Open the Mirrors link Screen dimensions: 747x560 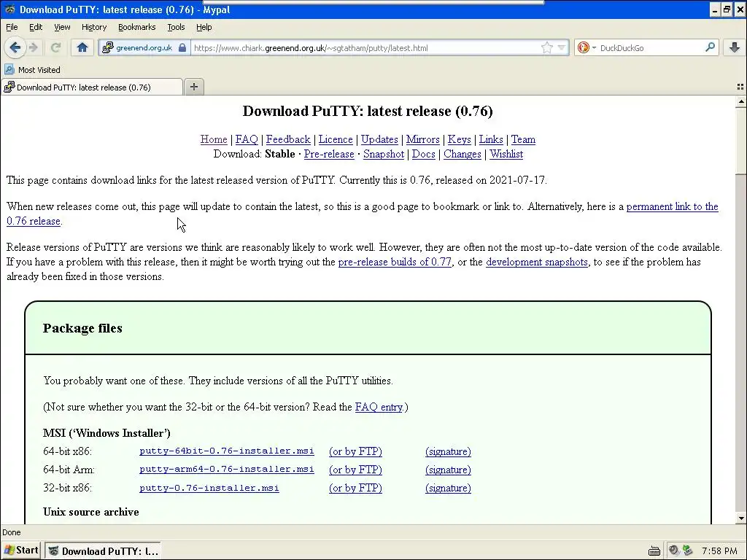[422, 139]
